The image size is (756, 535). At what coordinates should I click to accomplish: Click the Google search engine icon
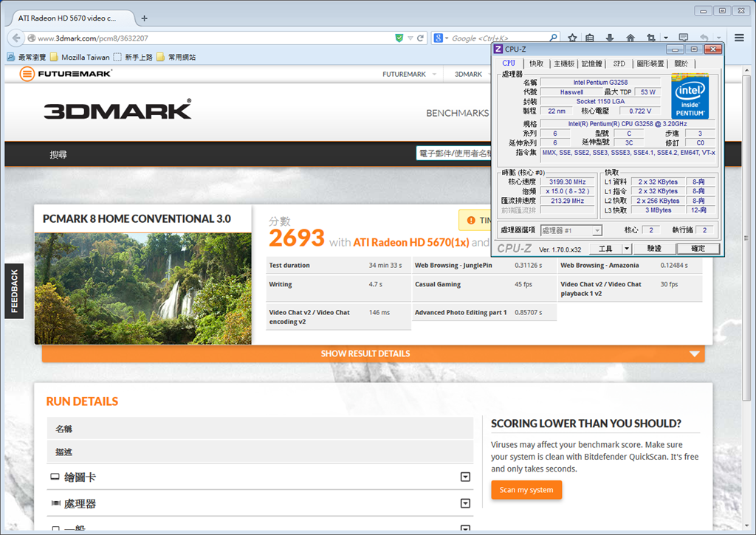pos(439,38)
